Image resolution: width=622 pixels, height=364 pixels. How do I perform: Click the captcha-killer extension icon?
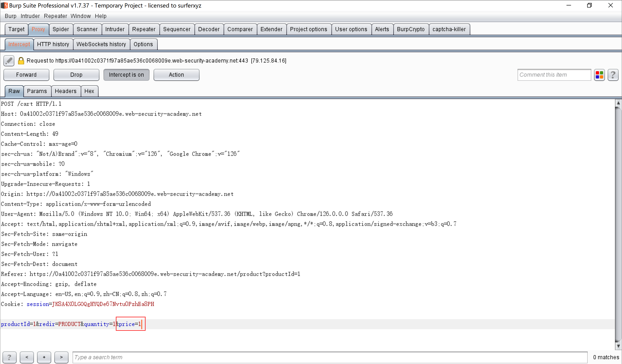click(x=449, y=29)
